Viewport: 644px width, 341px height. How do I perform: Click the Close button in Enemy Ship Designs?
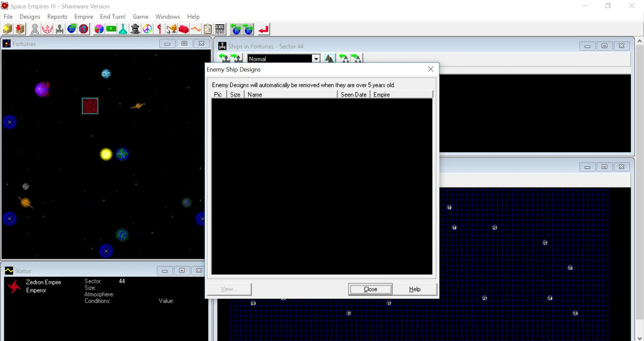point(370,289)
